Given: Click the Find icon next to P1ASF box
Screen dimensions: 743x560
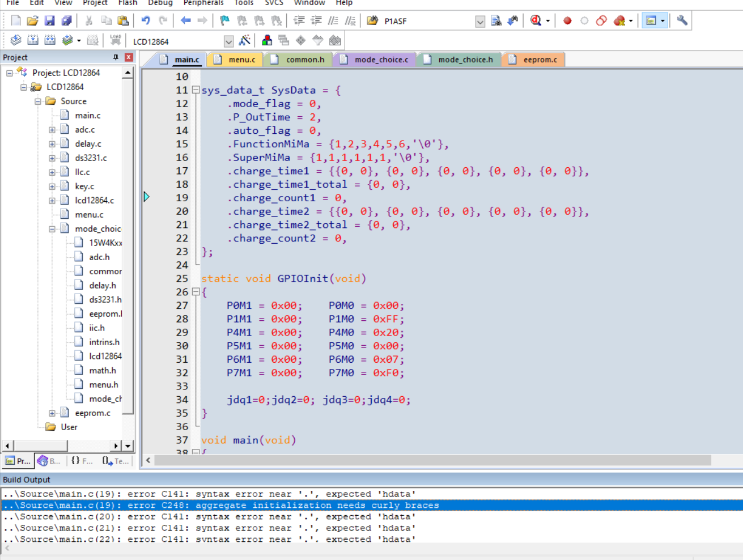Looking at the screenshot, I should [496, 21].
